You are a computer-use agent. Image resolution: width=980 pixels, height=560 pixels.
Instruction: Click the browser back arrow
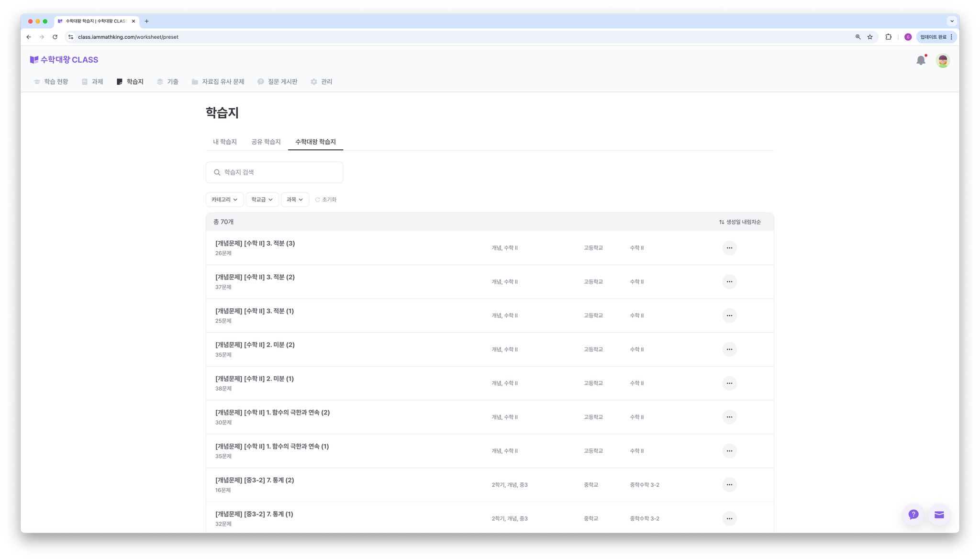point(29,37)
